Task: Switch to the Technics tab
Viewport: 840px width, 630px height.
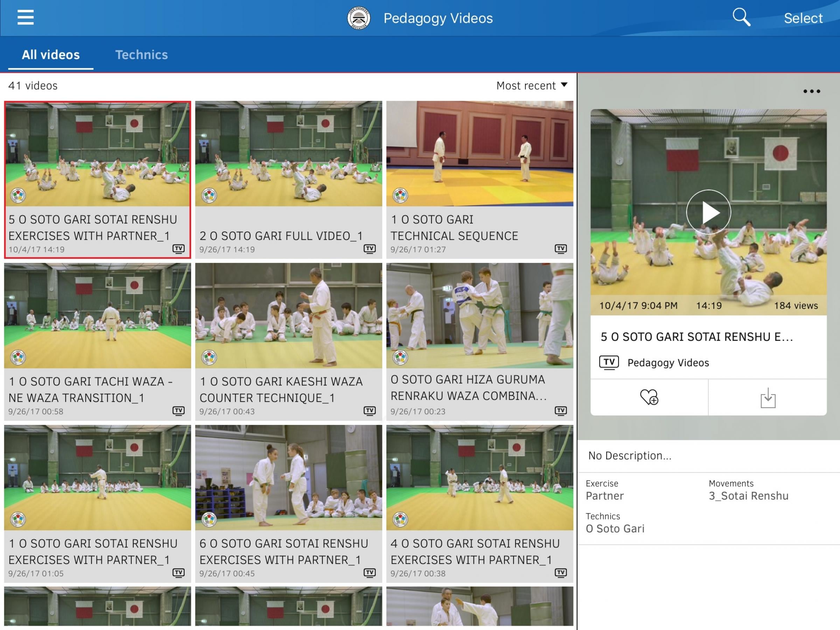Action: (141, 55)
